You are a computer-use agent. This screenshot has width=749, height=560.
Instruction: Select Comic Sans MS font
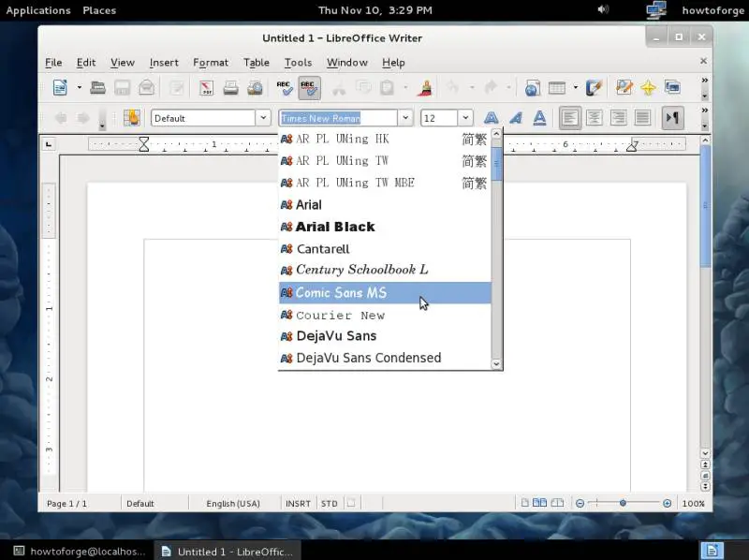pos(385,292)
